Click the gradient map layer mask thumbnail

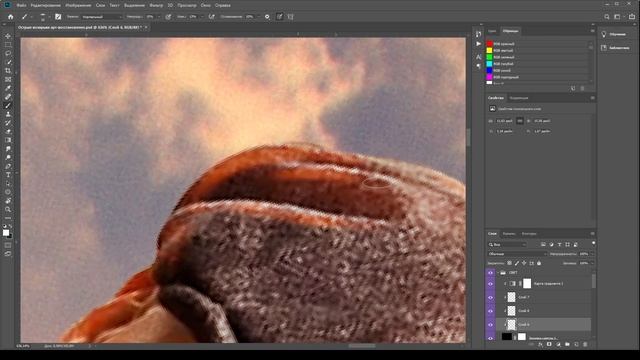coord(527,283)
